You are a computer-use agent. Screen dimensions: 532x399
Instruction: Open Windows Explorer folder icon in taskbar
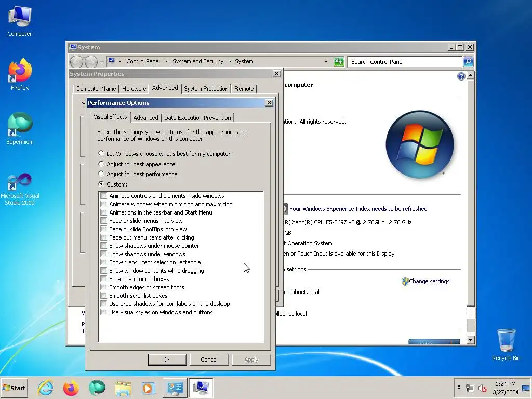coord(123,388)
